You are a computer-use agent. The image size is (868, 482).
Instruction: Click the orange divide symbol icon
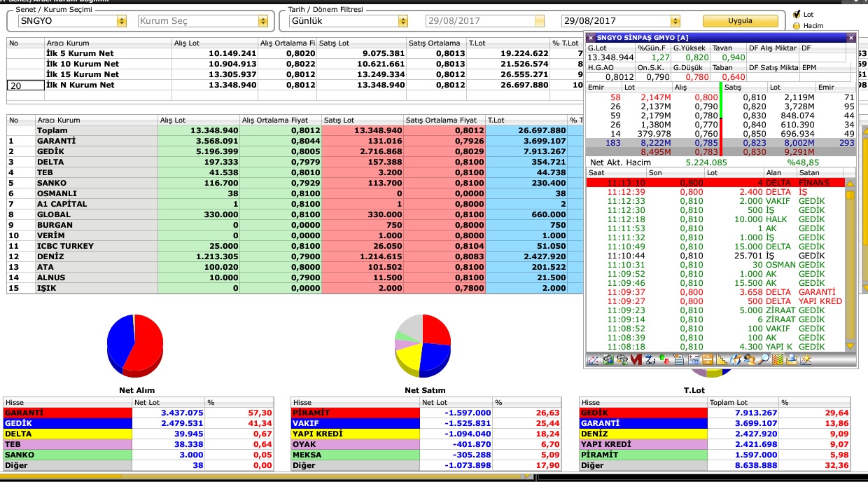click(708, 360)
